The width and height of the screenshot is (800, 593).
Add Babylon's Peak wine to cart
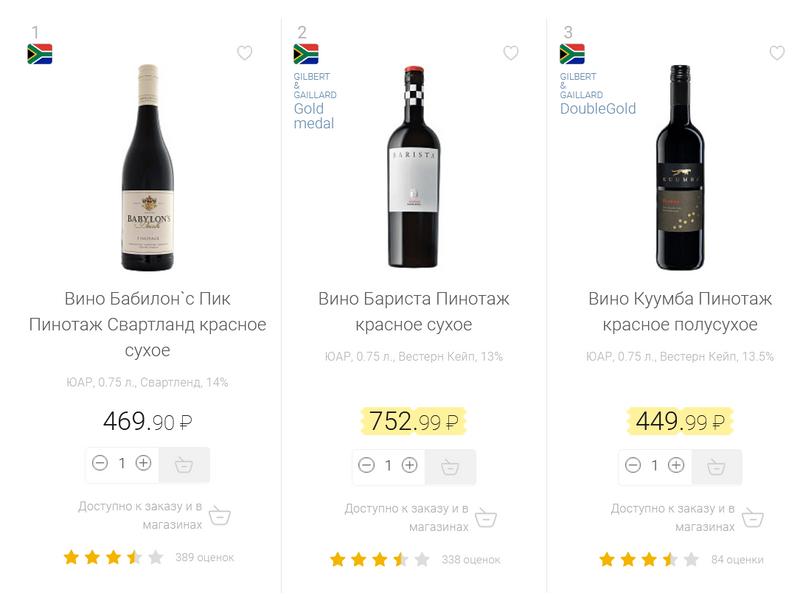click(x=184, y=464)
